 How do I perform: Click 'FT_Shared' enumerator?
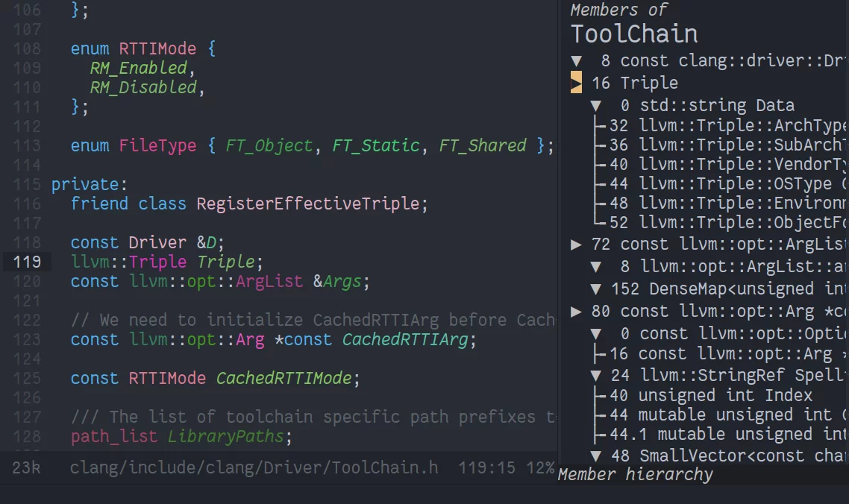coord(483,146)
